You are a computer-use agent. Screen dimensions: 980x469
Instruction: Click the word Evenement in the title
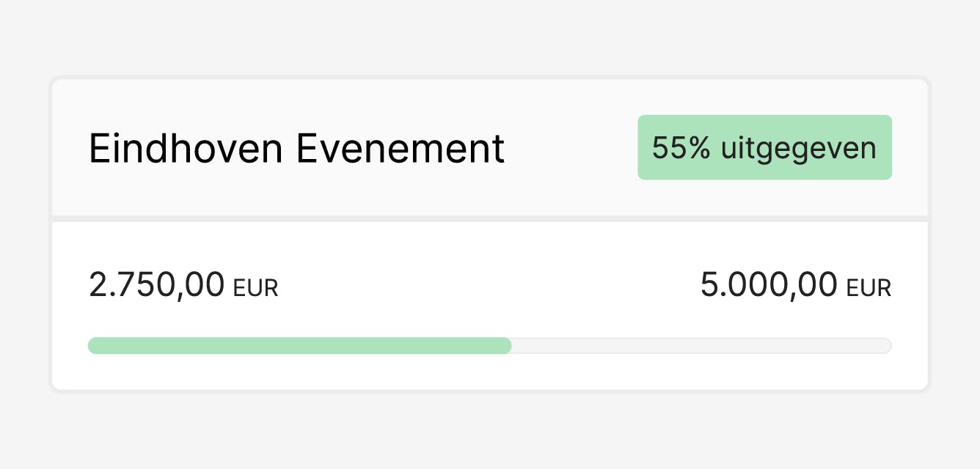tap(401, 149)
